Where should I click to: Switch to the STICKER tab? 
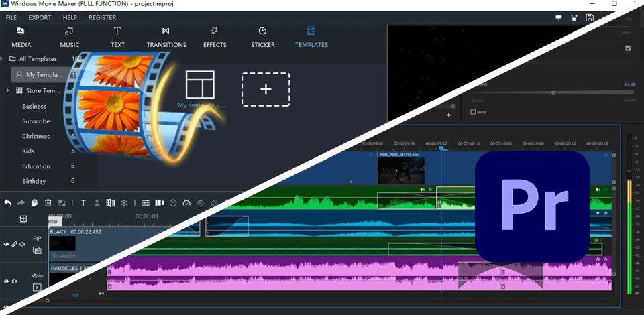click(x=263, y=38)
